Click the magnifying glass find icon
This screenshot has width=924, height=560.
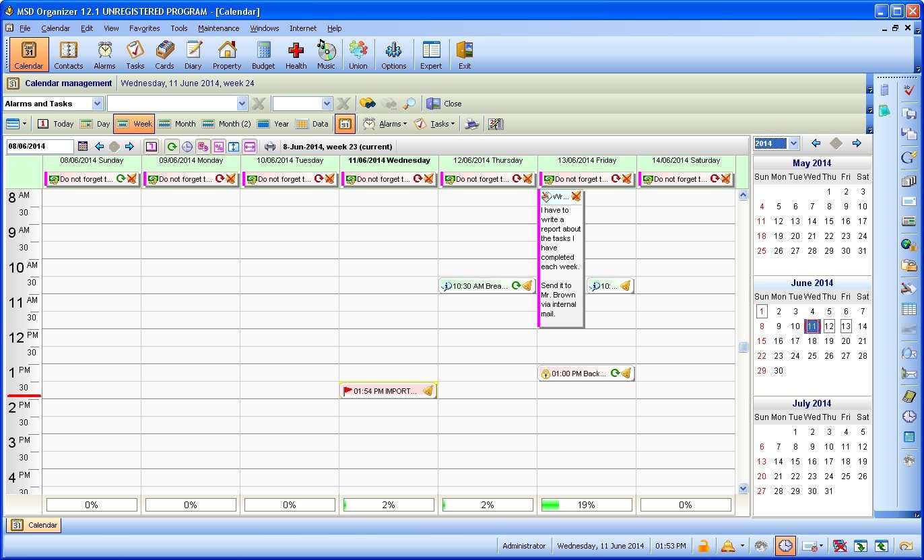click(x=409, y=104)
